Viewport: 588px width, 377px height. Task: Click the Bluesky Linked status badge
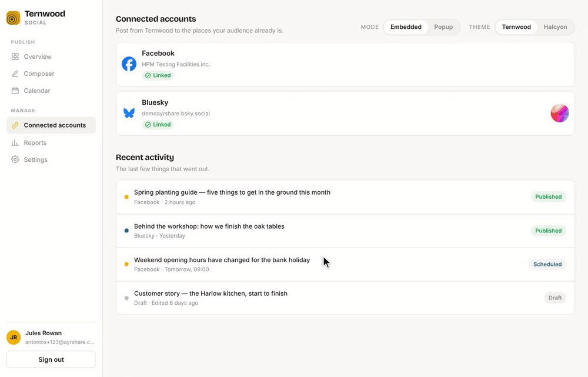tap(158, 125)
